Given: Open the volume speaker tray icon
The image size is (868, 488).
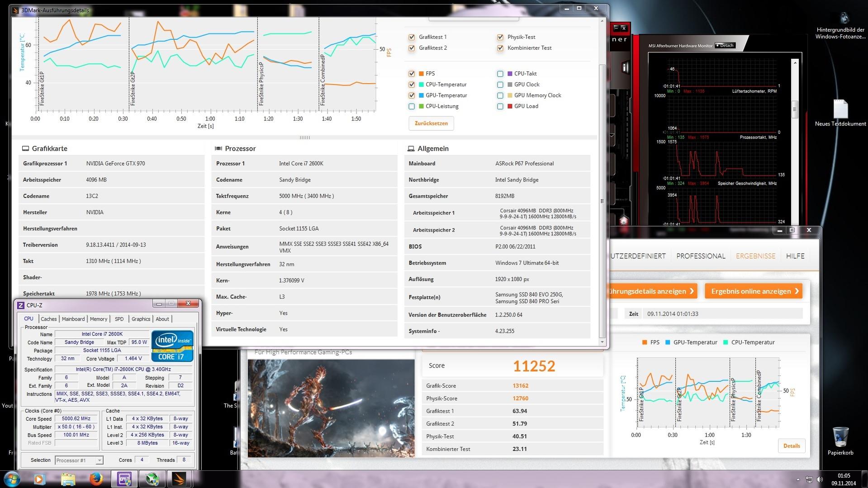Looking at the screenshot, I should (820, 479).
